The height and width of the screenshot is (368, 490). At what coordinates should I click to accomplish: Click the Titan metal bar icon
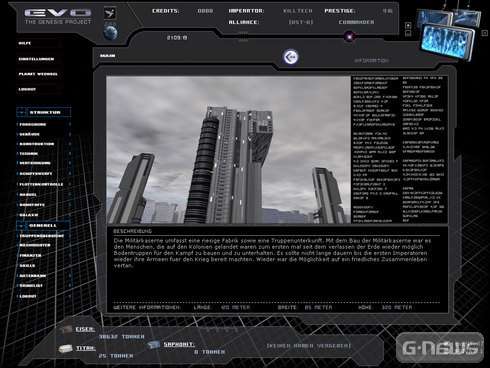tap(66, 349)
